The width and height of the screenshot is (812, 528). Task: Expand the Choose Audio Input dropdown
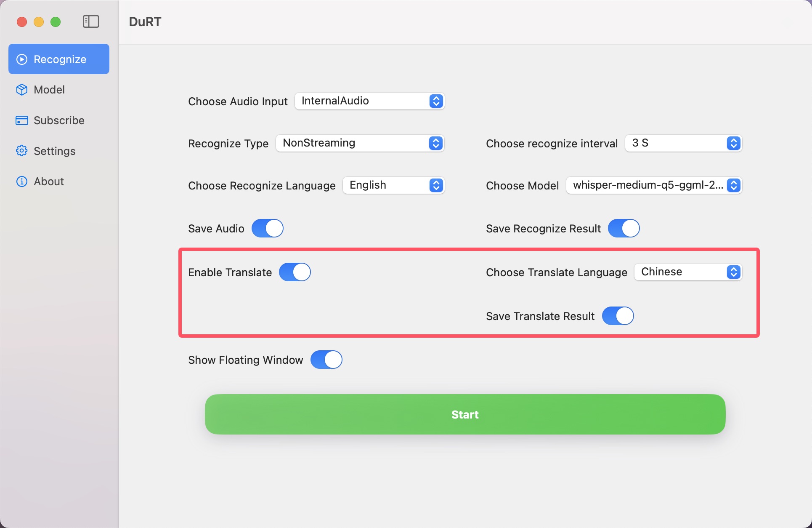tap(436, 100)
